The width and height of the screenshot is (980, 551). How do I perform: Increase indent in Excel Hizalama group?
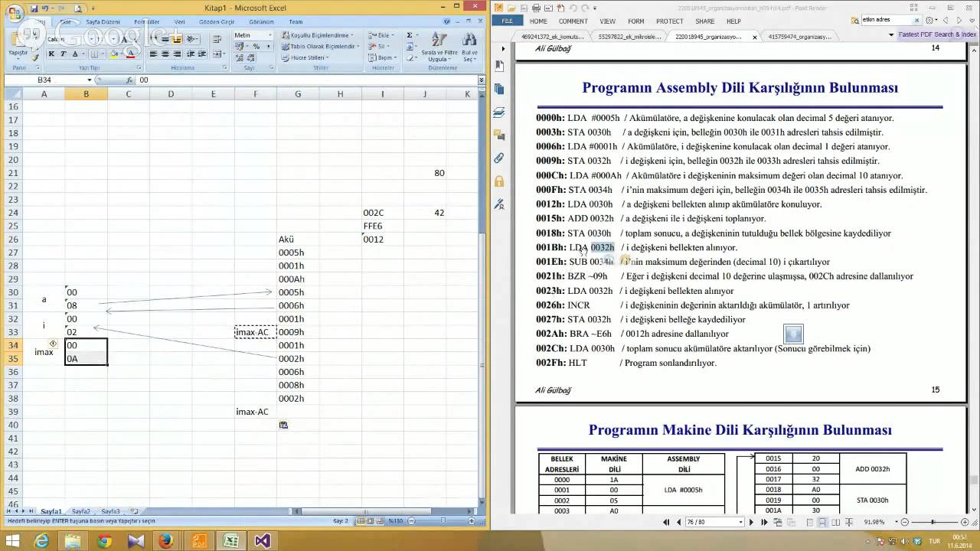(201, 54)
